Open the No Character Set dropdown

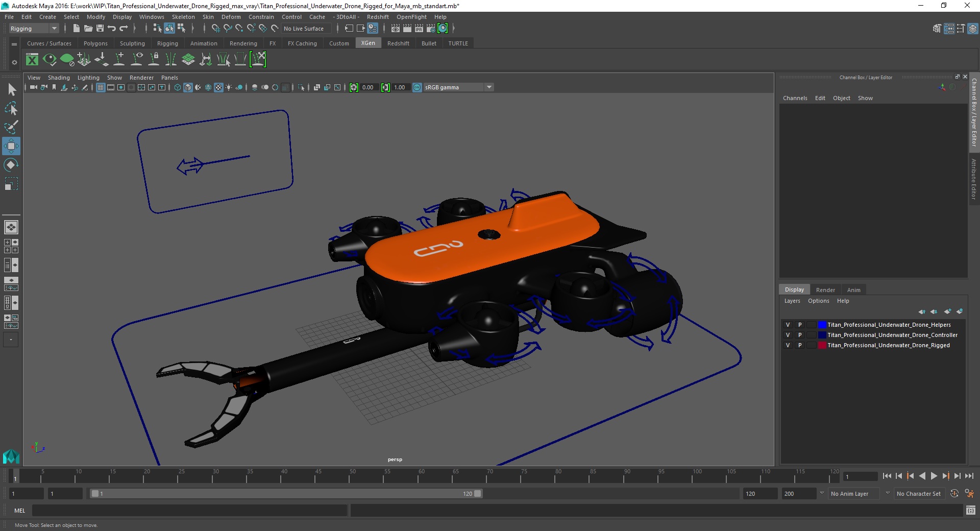[921, 494]
